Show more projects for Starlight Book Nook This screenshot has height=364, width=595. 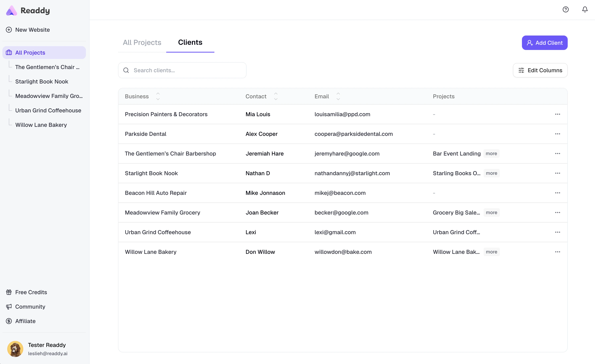coord(492,173)
